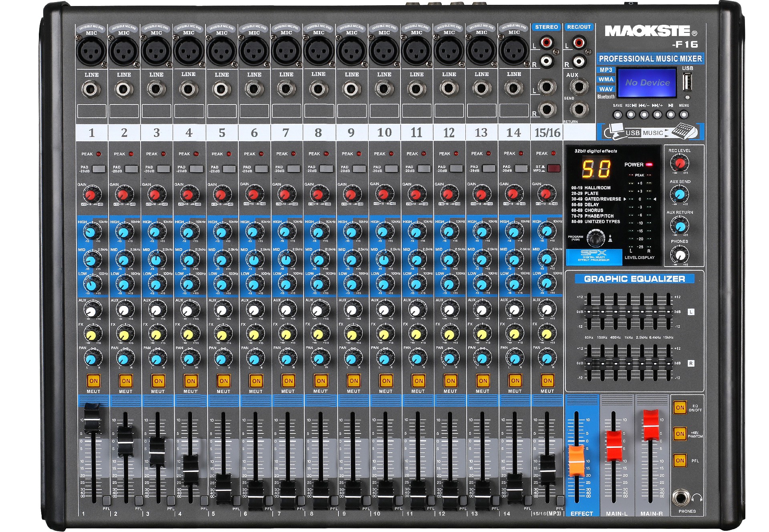The image size is (769, 532).
Task: Toggle the EQ ON/OFF button
Action: tap(680, 408)
